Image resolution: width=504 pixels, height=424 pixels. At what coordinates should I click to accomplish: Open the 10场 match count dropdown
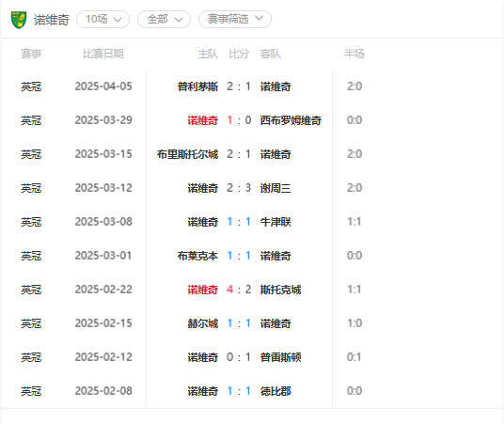coord(103,20)
